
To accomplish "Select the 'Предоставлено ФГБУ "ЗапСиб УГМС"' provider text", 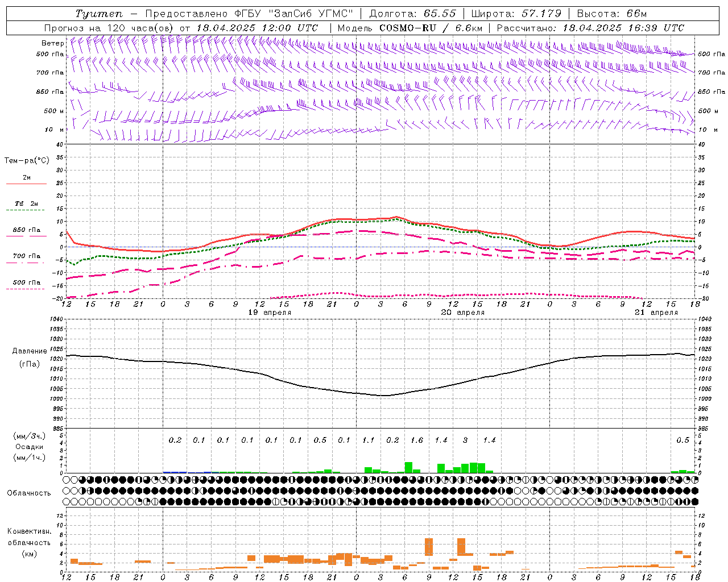I will point(249,14).
